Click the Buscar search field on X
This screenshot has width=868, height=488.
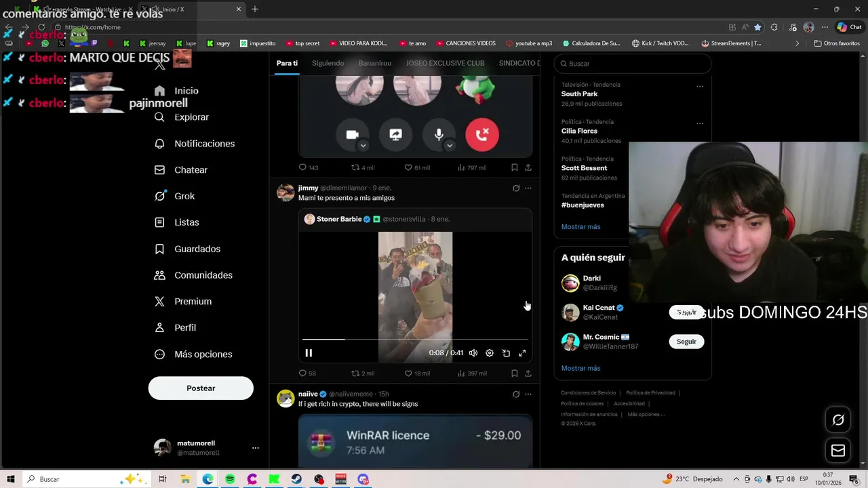(x=633, y=64)
